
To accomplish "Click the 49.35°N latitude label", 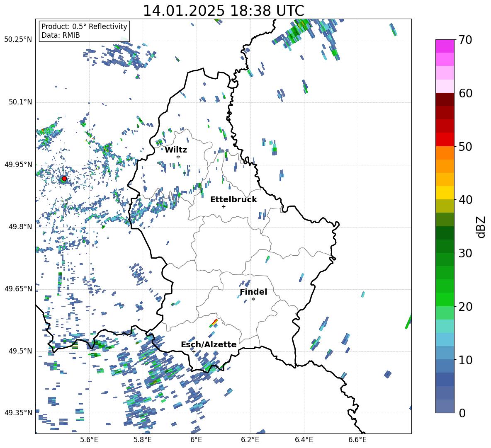I will coord(18,413).
